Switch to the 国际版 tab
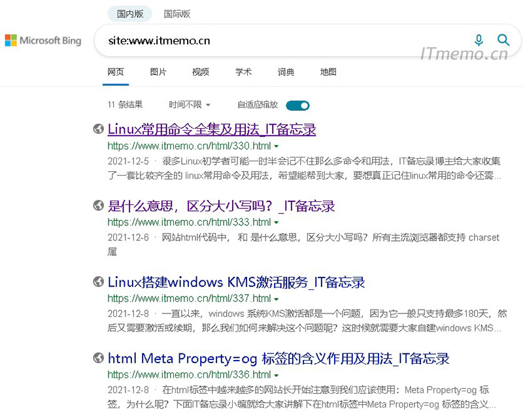 click(x=177, y=14)
